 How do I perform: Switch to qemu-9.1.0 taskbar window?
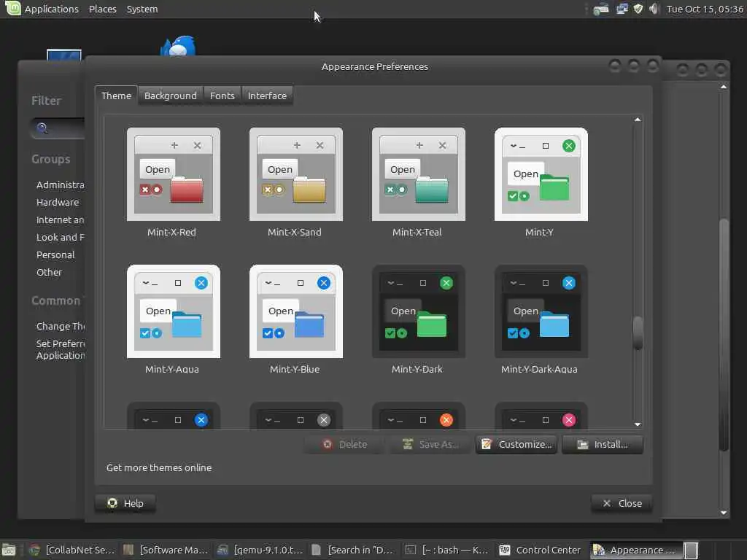pyautogui.click(x=260, y=550)
